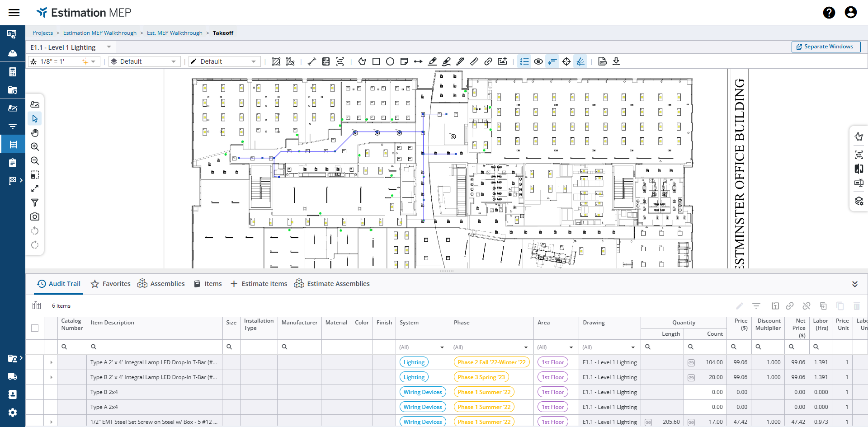Activate the Zoom In tool
868x427 pixels.
pos(35,146)
